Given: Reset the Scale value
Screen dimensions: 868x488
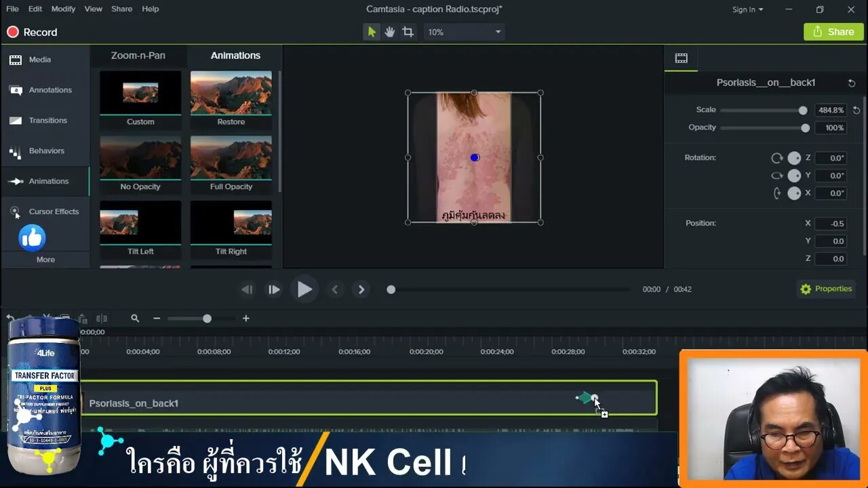Looking at the screenshot, I should [x=856, y=110].
